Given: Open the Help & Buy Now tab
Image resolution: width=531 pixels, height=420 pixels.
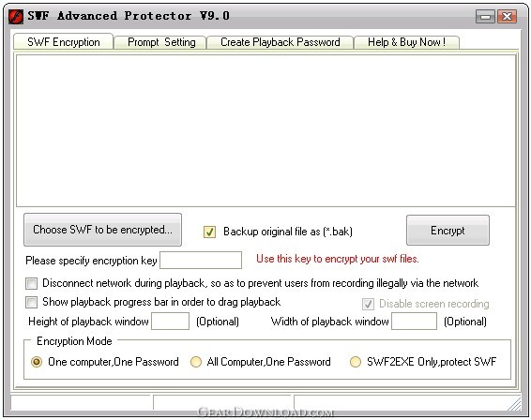Looking at the screenshot, I should [x=406, y=42].
